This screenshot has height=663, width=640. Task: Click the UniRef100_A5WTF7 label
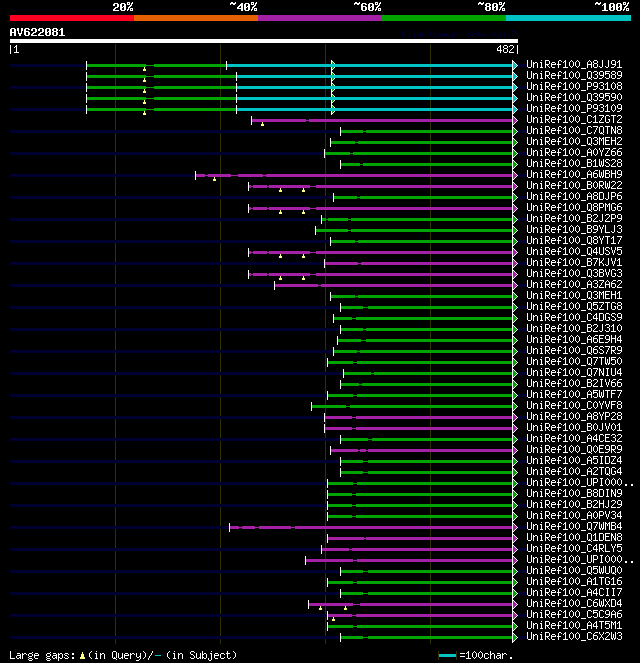pos(574,395)
